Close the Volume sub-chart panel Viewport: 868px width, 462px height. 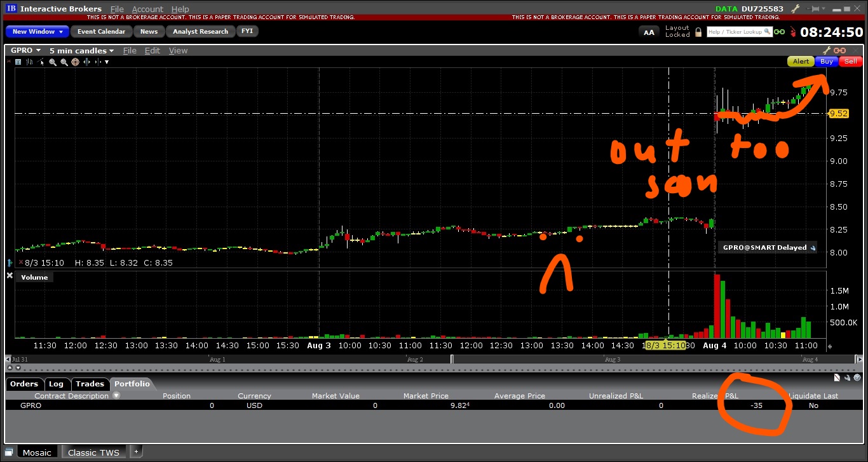point(10,276)
